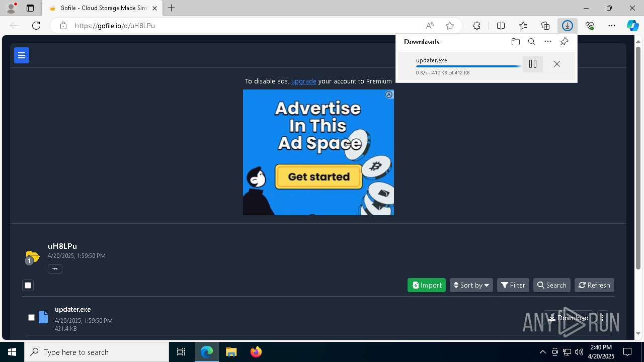The image size is (644, 362).
Task: Click the Refresh button in file list
Action: click(x=594, y=285)
